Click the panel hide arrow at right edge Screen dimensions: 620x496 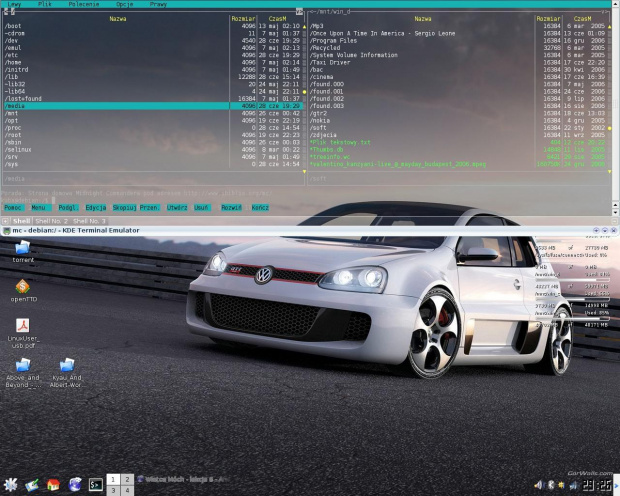[616, 485]
